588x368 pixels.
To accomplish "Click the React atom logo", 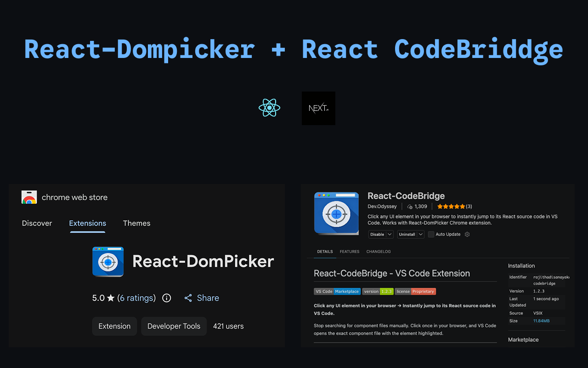I will click(269, 108).
